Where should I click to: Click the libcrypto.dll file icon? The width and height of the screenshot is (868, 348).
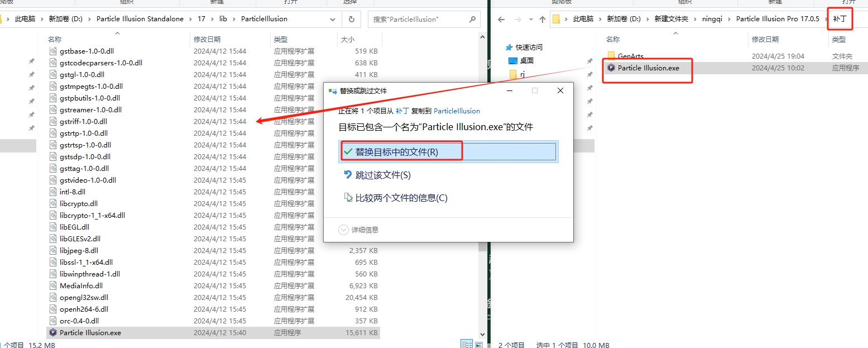(53, 203)
